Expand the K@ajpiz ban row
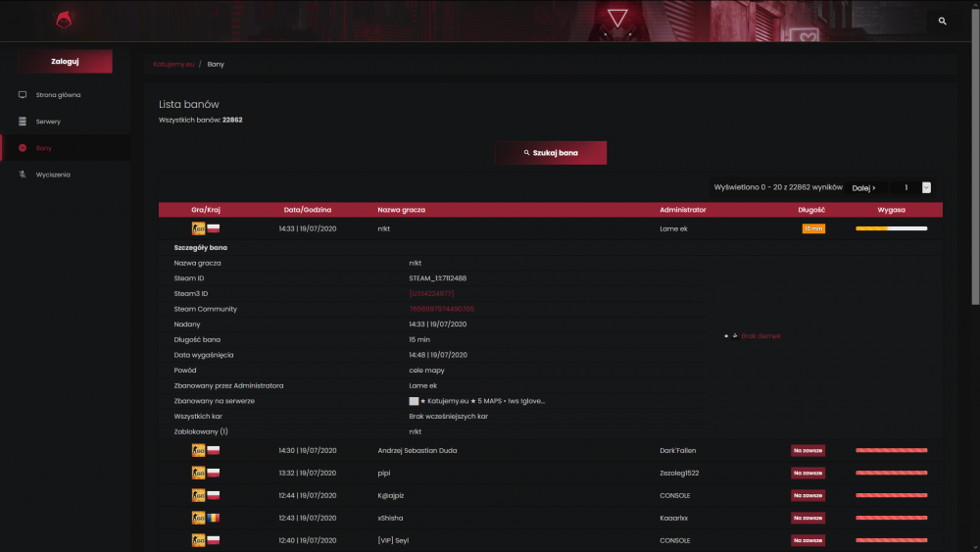 point(550,495)
